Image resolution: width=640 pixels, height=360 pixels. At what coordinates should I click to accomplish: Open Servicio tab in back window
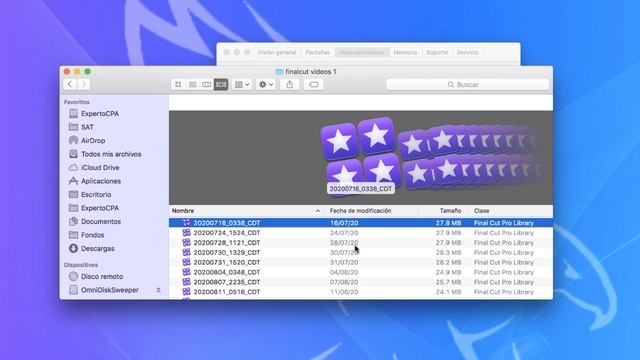pos(467,52)
